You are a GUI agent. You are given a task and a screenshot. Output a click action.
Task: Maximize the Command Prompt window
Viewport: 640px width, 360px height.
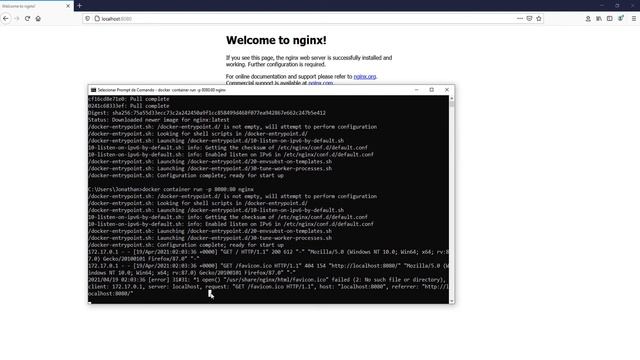431,90
